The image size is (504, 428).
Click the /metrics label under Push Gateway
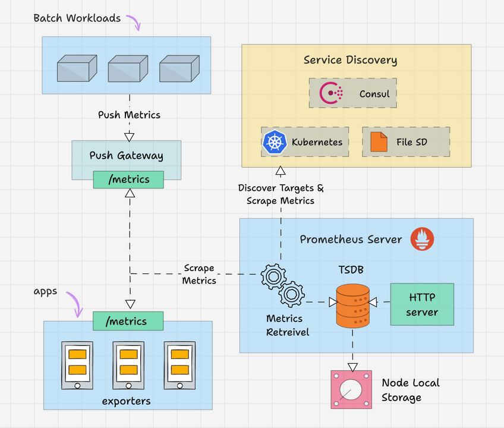tap(128, 180)
